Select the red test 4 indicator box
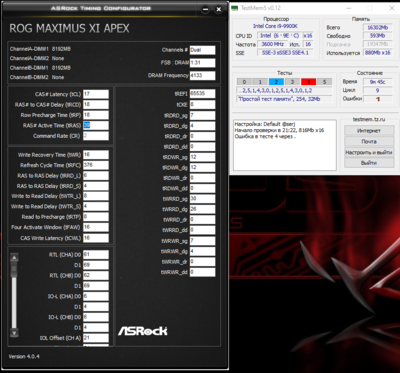 (x=308, y=82)
